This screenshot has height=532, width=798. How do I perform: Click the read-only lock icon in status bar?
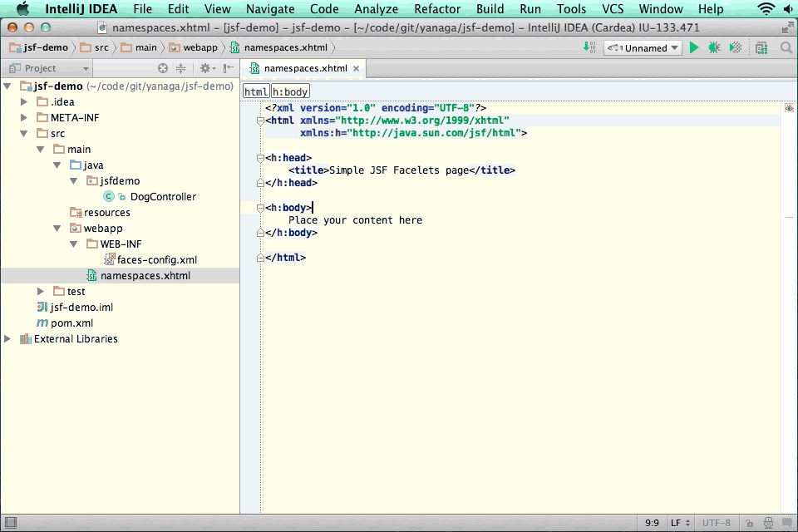(x=749, y=523)
